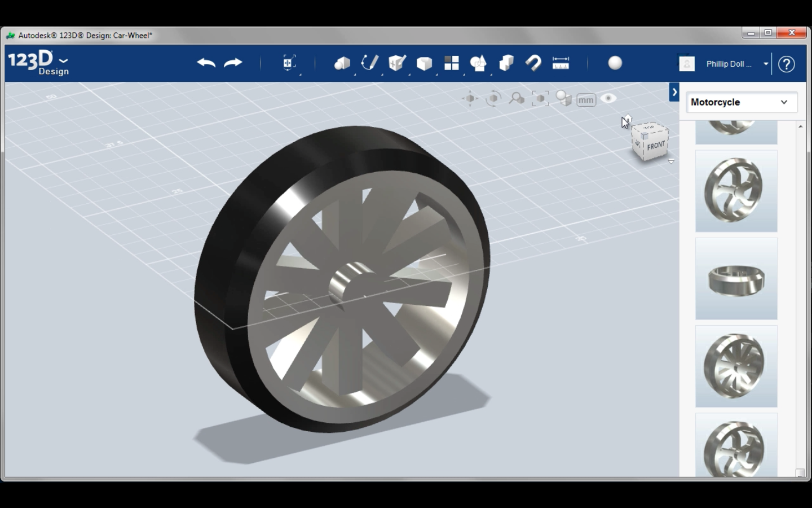Image resolution: width=812 pixels, height=508 pixels.
Task: Open the Modify tool
Action: [x=424, y=63]
